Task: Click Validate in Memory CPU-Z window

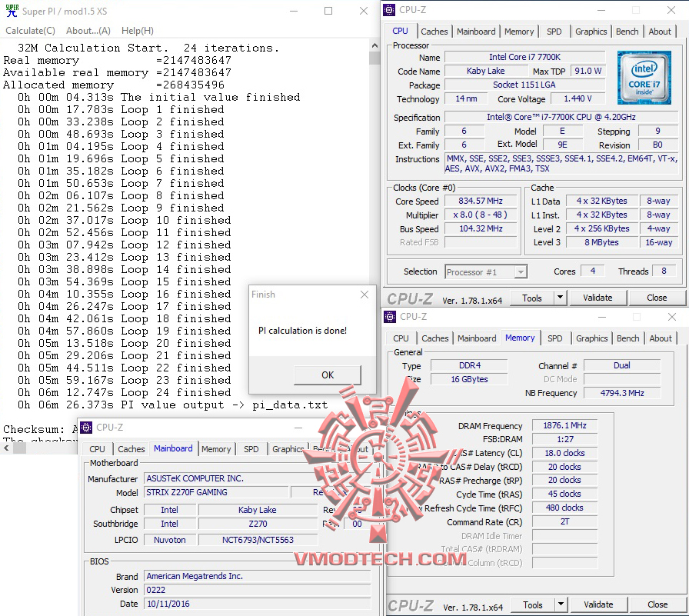Action: [598, 605]
